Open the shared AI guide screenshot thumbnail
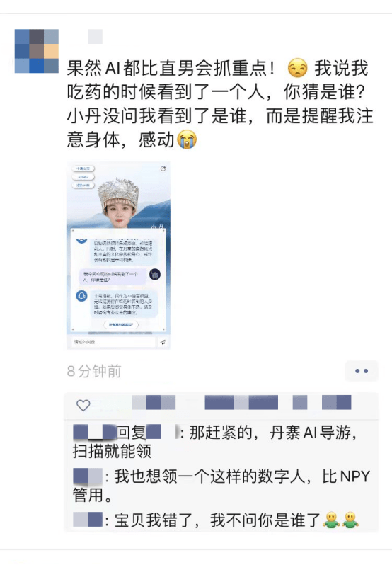Screen dimensions: 392x565 118,255
